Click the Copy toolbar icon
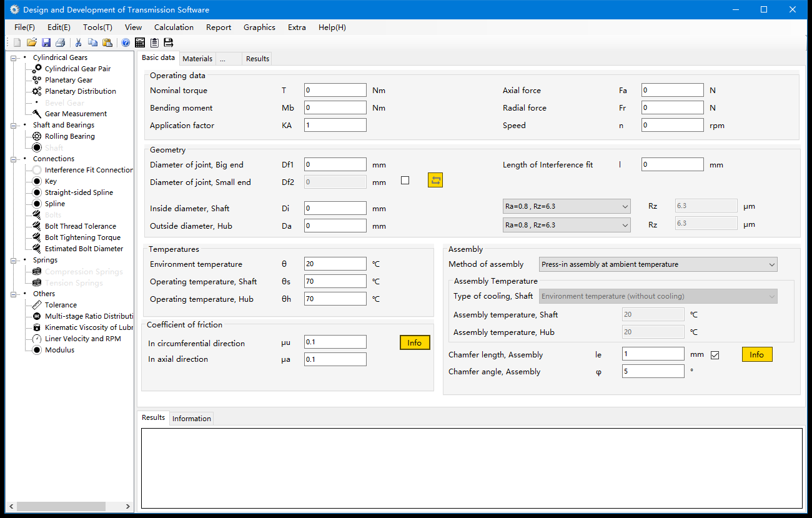 coord(93,42)
